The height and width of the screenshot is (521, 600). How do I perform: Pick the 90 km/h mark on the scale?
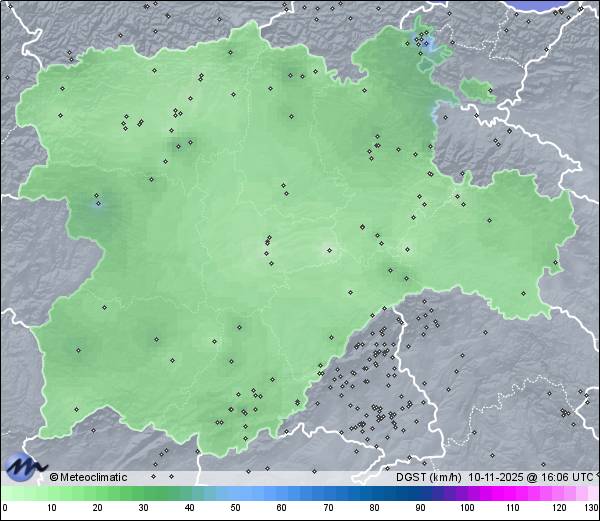point(420,509)
